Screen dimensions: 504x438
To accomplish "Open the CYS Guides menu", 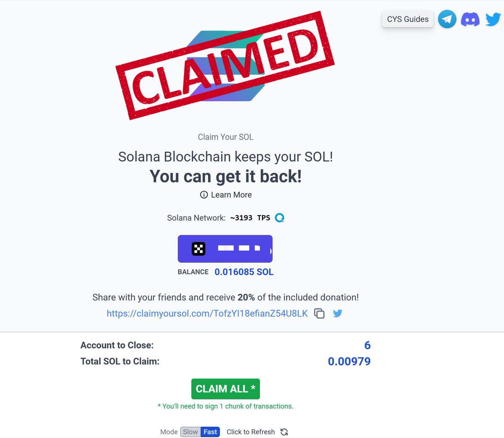I will click(x=407, y=19).
